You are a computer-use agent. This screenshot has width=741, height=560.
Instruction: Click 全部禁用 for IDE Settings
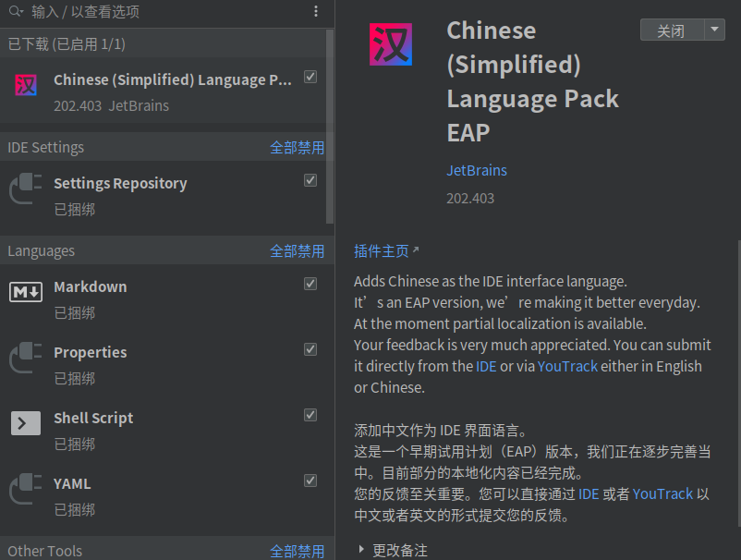[x=297, y=148]
